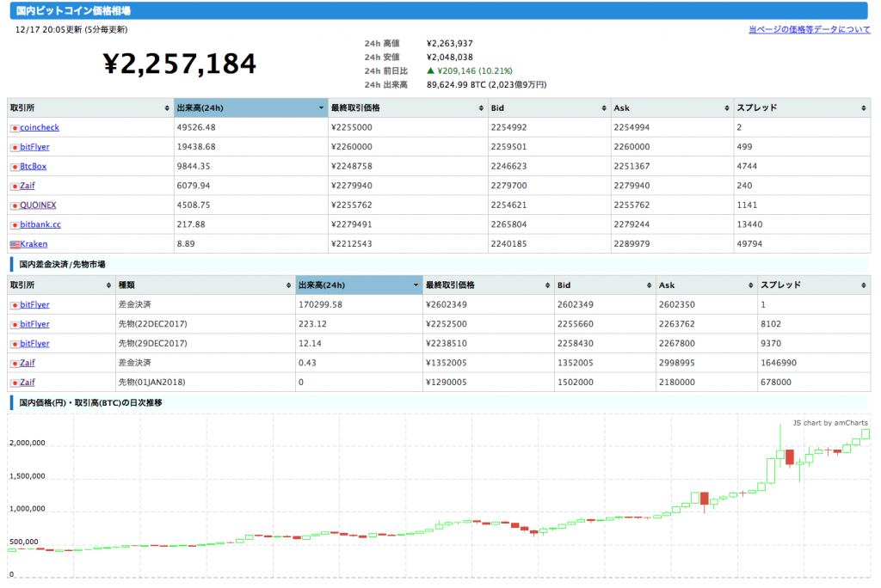Click the Japan flag icon beside bitbank.cc
The height and width of the screenshot is (588, 881).
tap(15, 225)
